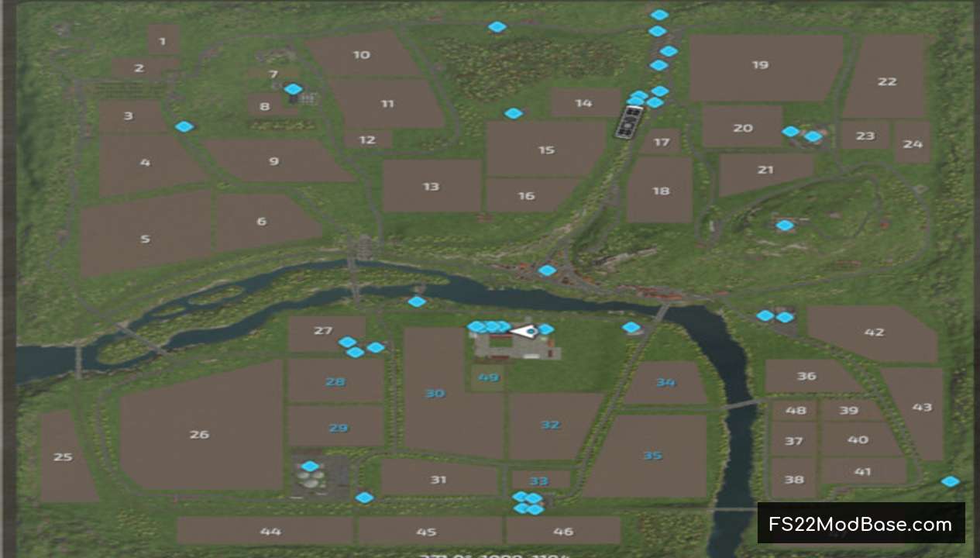Image resolution: width=980 pixels, height=558 pixels.
Task: Click field number 26
Action: [x=199, y=434]
